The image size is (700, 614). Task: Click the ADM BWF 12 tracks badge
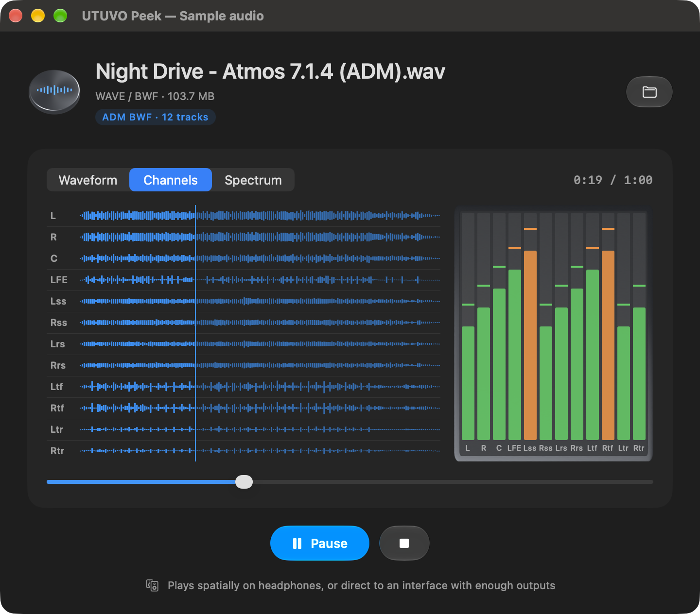point(156,117)
